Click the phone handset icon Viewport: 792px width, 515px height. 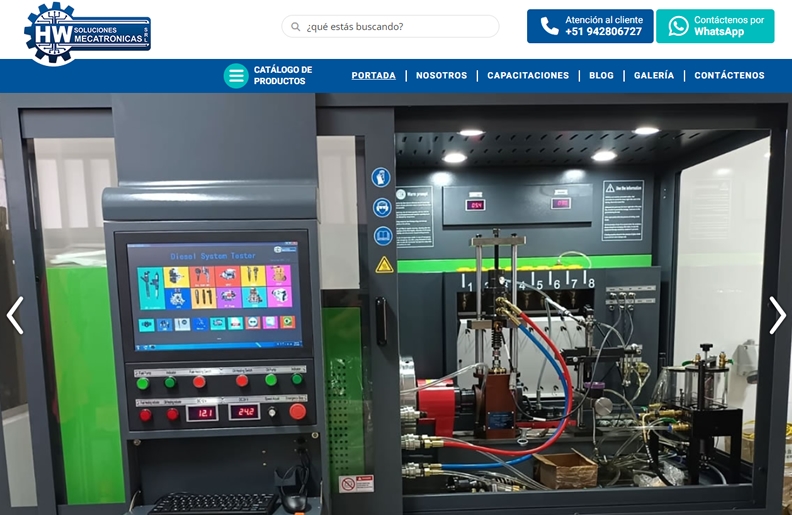click(549, 26)
